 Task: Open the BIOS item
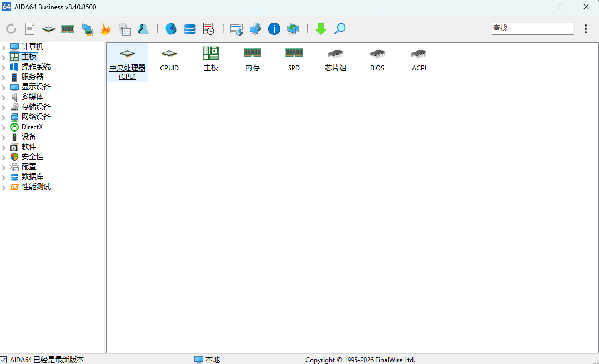pyautogui.click(x=377, y=60)
